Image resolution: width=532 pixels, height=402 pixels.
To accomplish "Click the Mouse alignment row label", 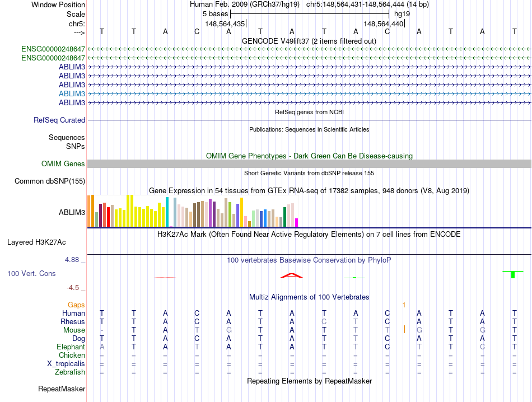I will [x=74, y=330].
